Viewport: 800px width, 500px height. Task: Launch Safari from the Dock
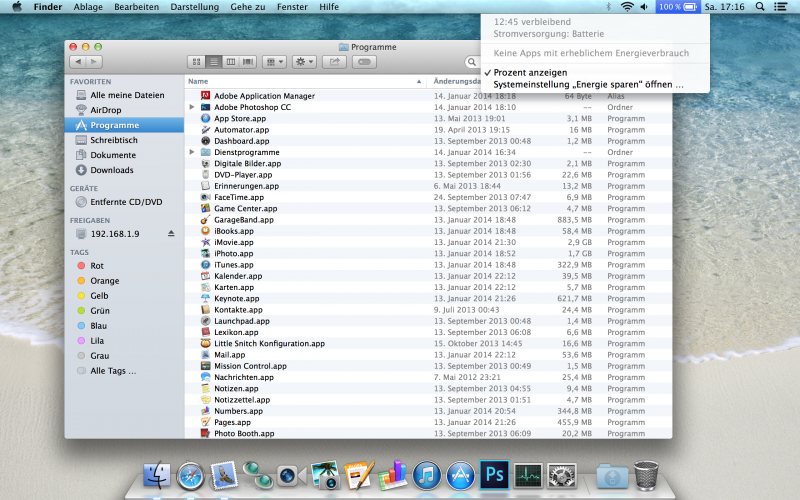[x=190, y=476]
